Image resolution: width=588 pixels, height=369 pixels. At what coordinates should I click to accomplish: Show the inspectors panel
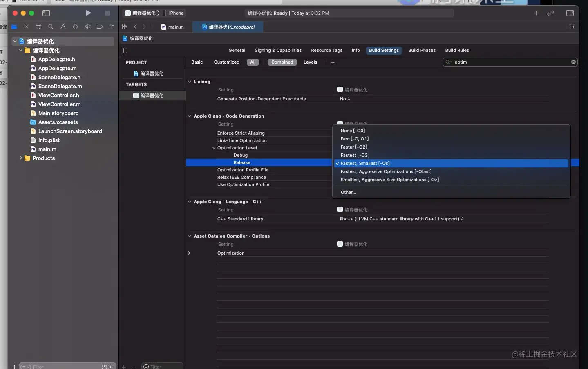coord(570,13)
